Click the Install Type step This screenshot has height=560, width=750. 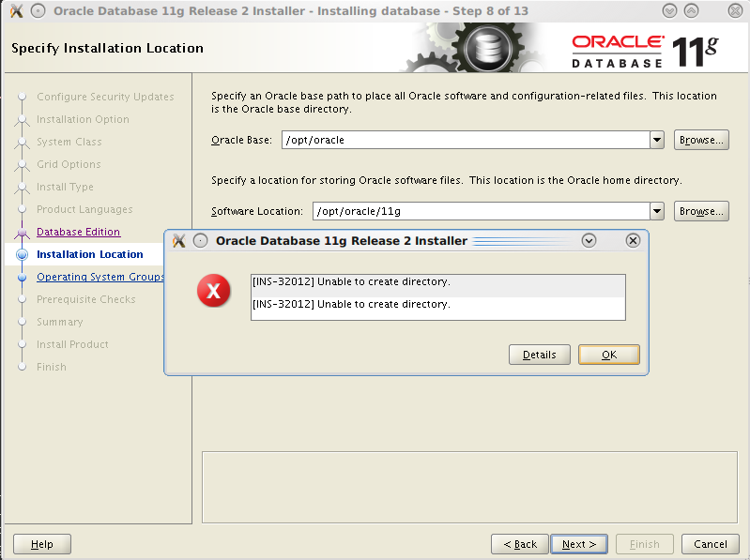(65, 187)
